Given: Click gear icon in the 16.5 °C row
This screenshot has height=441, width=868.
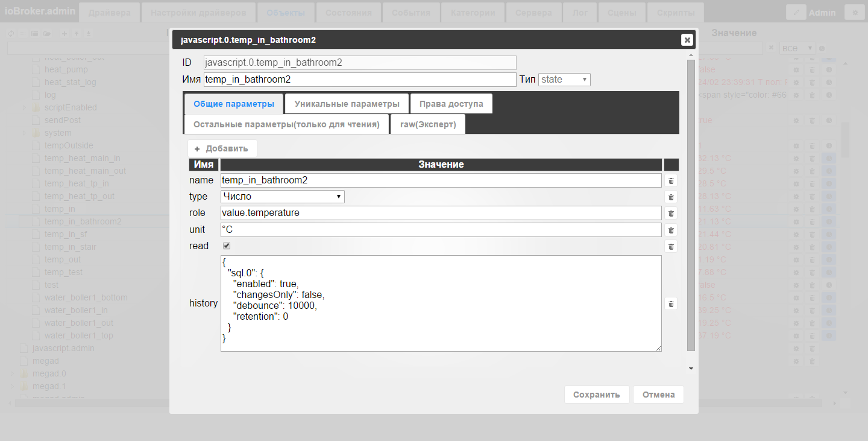Looking at the screenshot, I should [x=796, y=298].
